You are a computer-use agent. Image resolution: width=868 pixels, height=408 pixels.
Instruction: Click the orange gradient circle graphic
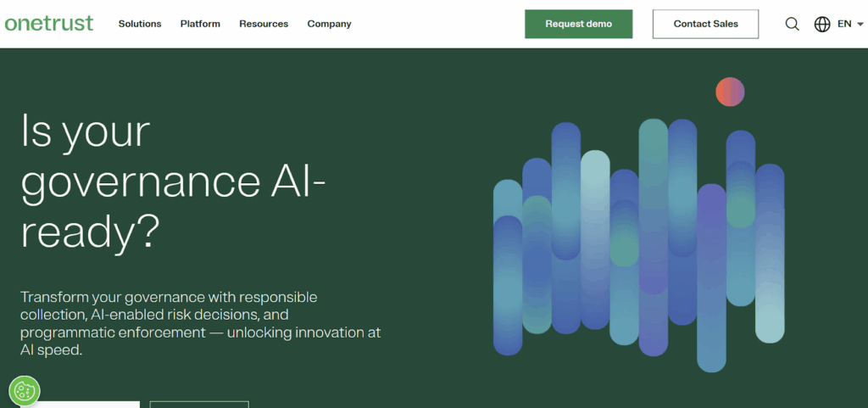click(x=729, y=92)
